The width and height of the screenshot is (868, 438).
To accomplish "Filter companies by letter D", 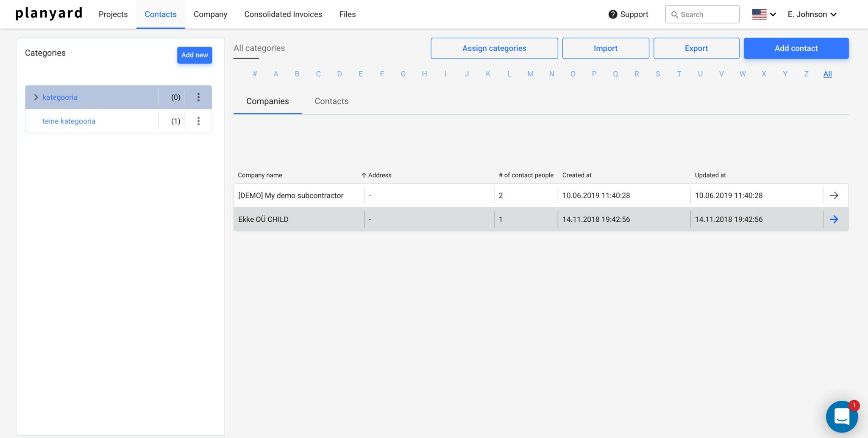I will point(339,74).
